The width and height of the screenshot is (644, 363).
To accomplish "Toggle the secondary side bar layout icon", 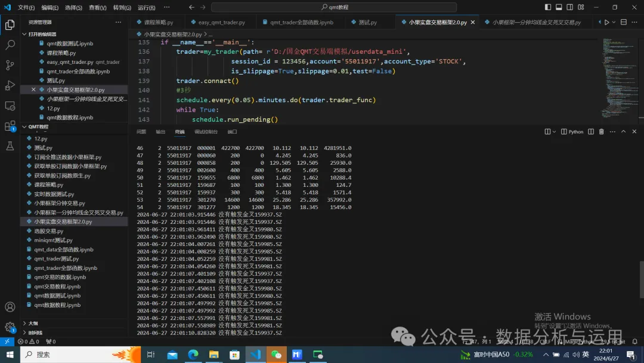I will click(569, 7).
